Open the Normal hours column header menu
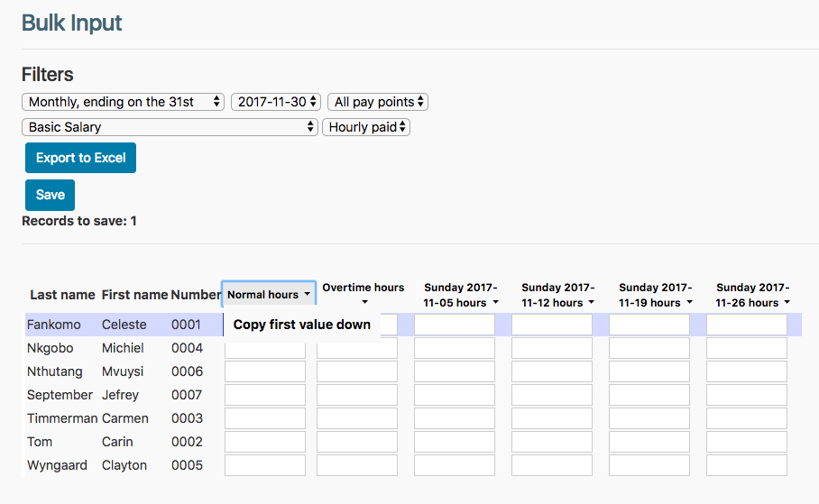Screen dimensions: 819x504 click(x=268, y=295)
